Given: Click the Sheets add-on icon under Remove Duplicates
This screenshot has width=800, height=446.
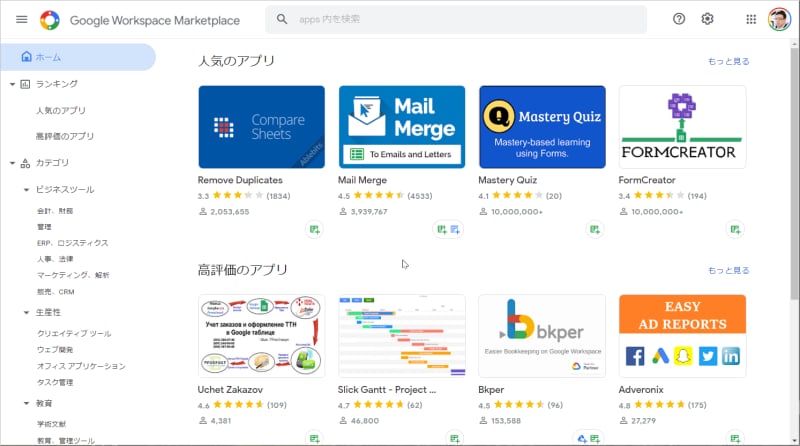Looking at the screenshot, I should click(x=314, y=230).
